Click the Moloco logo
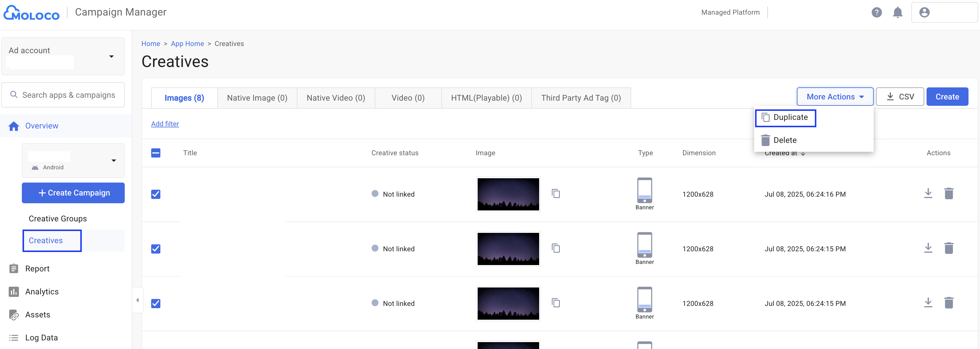This screenshot has height=349, width=980. (31, 12)
